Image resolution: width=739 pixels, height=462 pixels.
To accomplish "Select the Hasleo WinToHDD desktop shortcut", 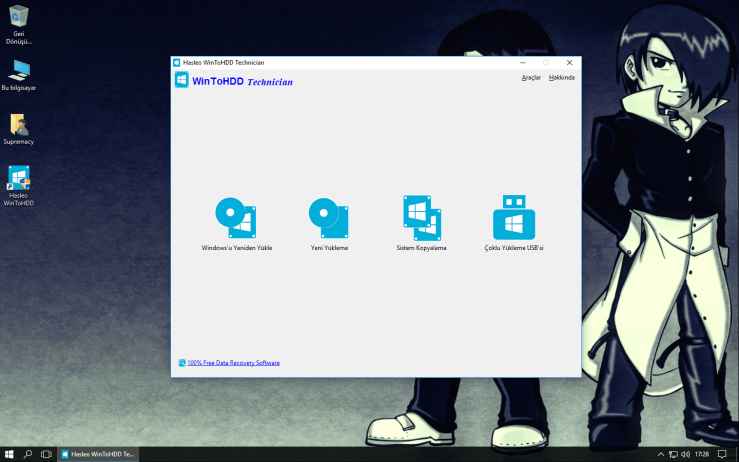I will click(x=19, y=185).
